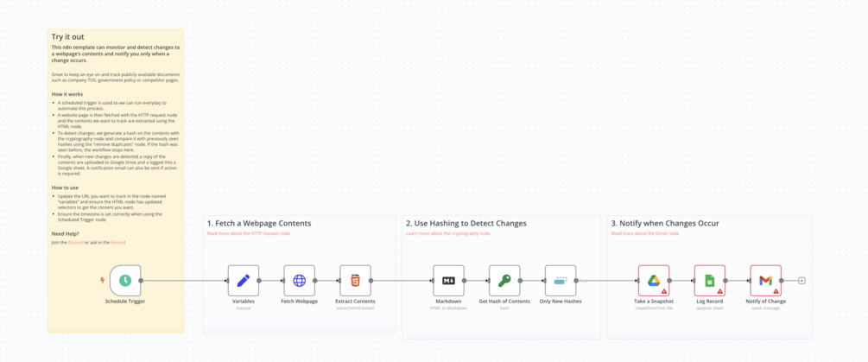Click warning triangle on Log Record node
The image size is (868, 362).
719,290
